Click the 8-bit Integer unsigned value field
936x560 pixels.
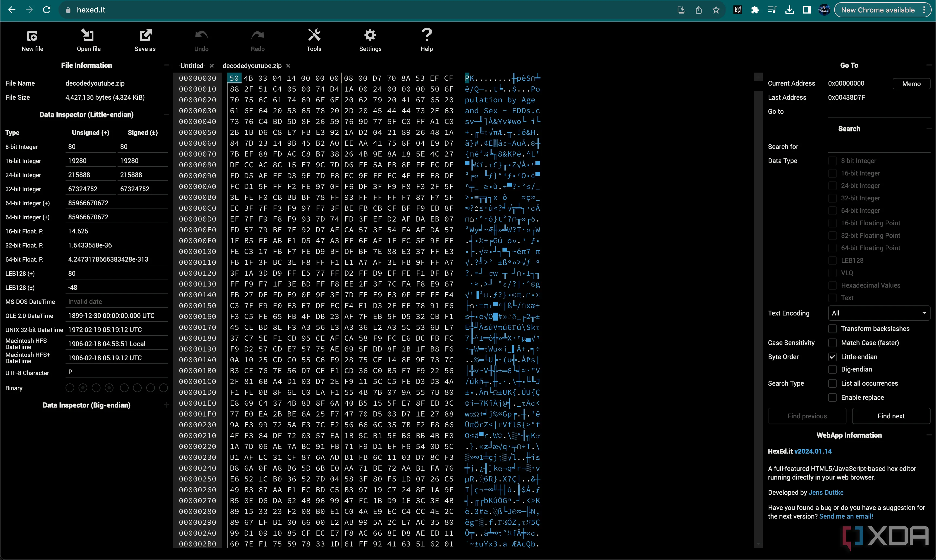pyautogui.click(x=90, y=147)
